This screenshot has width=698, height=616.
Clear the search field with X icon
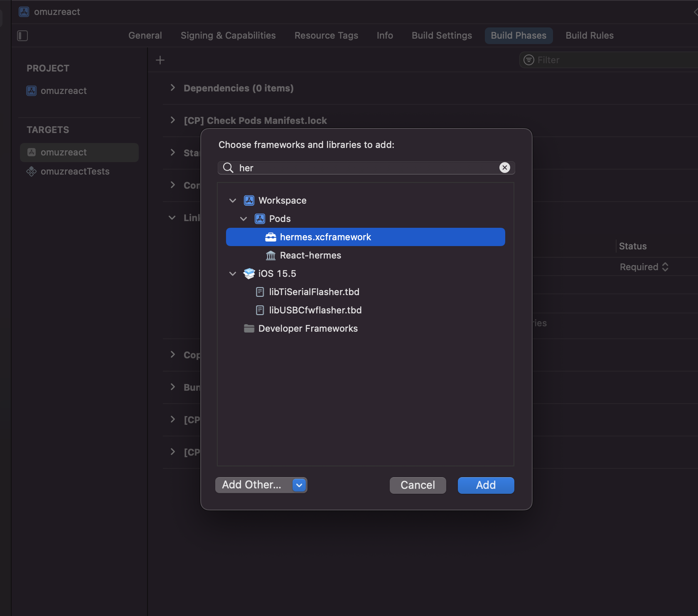(504, 168)
